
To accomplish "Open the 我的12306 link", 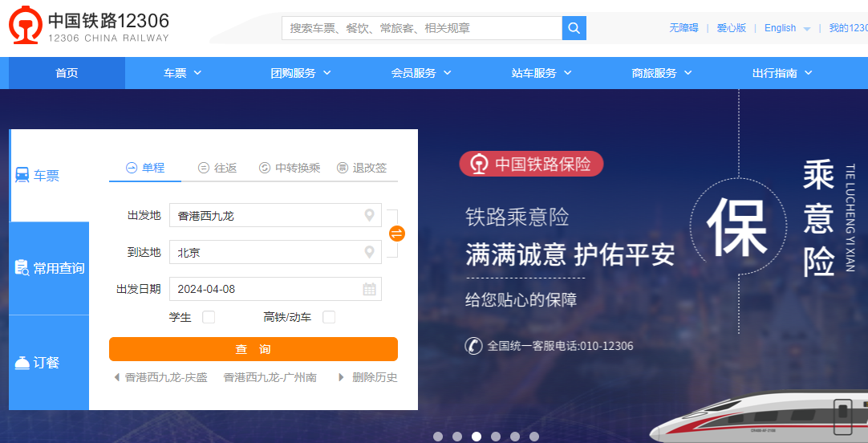I will coord(848,28).
